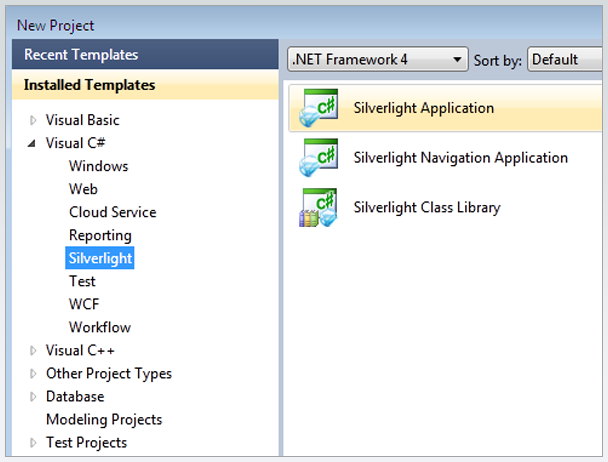Image resolution: width=608 pixels, height=462 pixels.
Task: Select the Reporting category
Action: click(100, 235)
